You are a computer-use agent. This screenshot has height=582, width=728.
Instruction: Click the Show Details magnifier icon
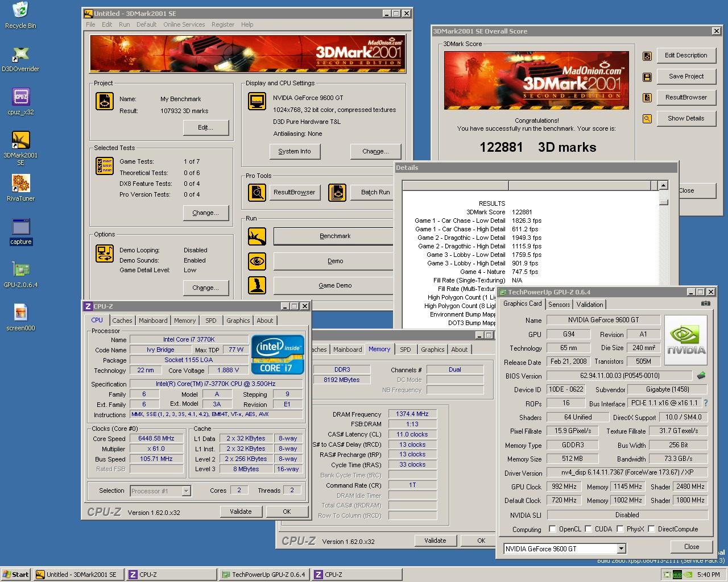pyautogui.click(x=647, y=119)
